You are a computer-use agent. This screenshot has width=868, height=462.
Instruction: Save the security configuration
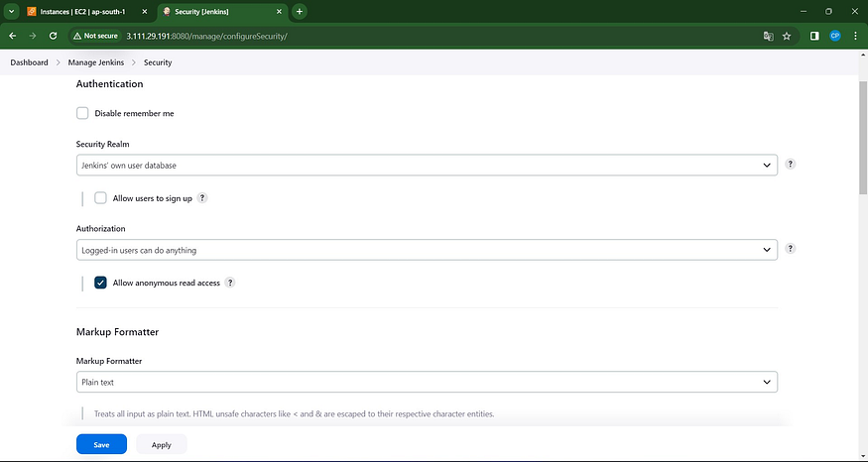[101, 444]
